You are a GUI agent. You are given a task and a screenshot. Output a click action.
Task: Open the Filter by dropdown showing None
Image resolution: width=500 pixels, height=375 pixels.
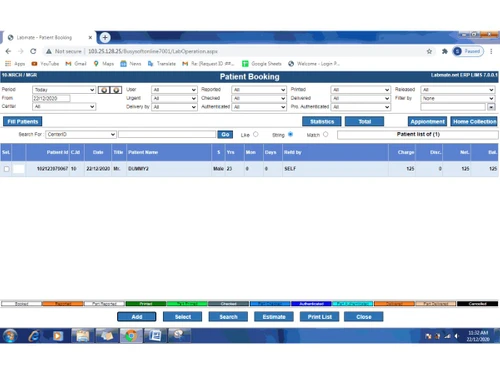(x=458, y=98)
